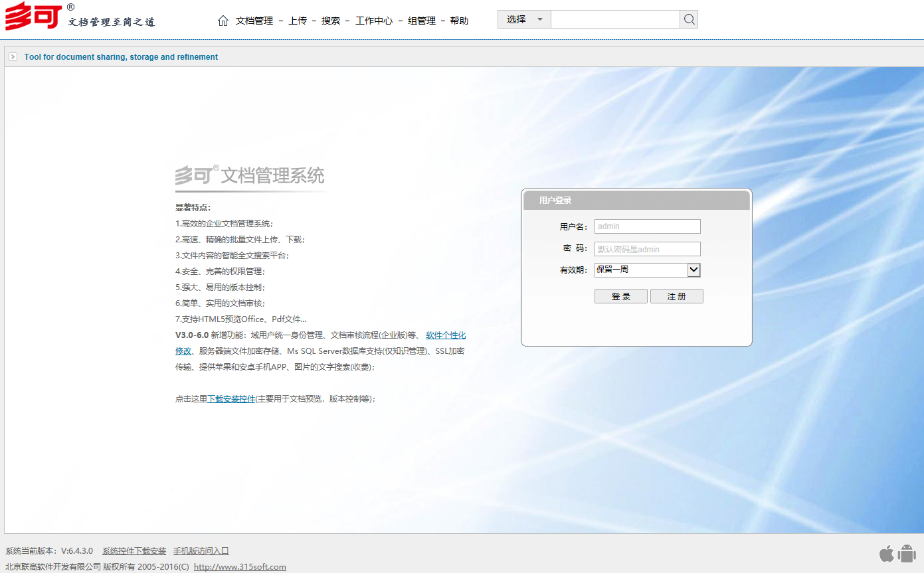Image resolution: width=924 pixels, height=573 pixels.
Task: Open the 帮助 menu
Action: point(459,21)
